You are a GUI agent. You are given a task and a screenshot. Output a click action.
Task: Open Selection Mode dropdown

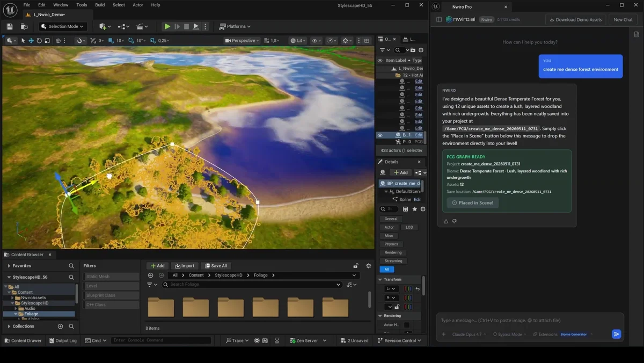click(x=62, y=26)
